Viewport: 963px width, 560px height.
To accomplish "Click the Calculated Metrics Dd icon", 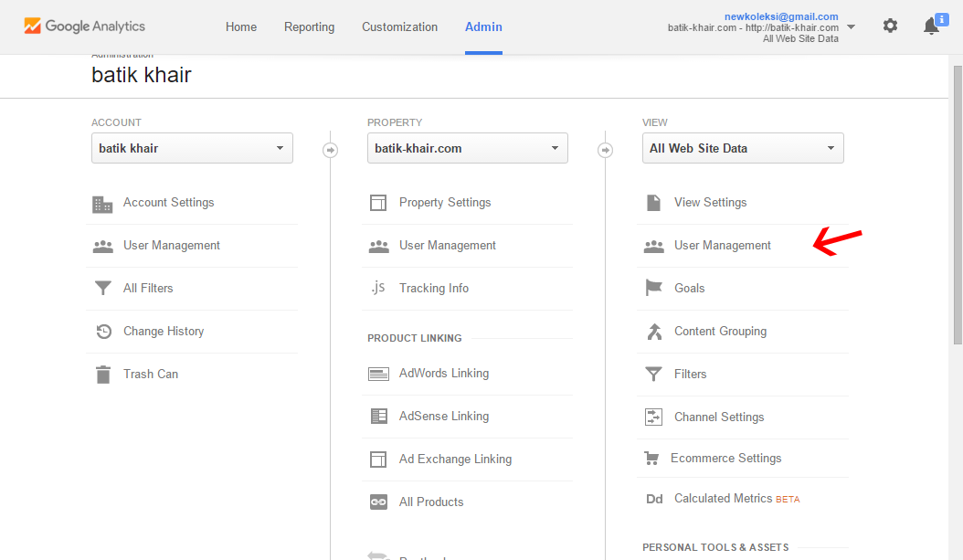I will coord(654,499).
